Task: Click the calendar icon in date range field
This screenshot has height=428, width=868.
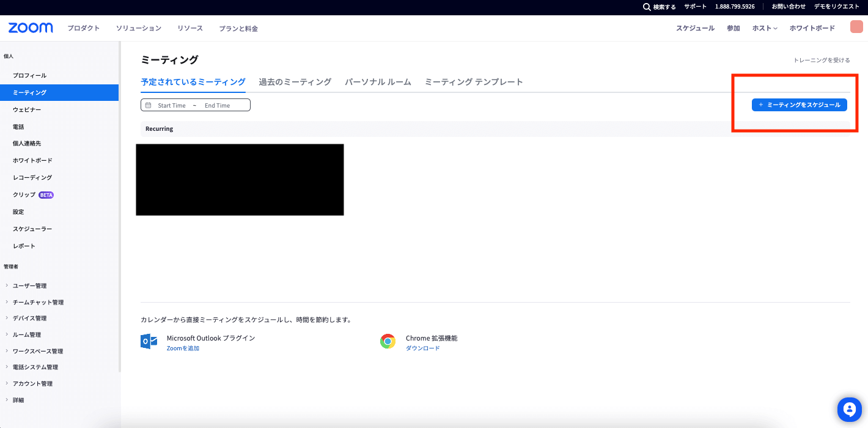Action: coord(149,105)
